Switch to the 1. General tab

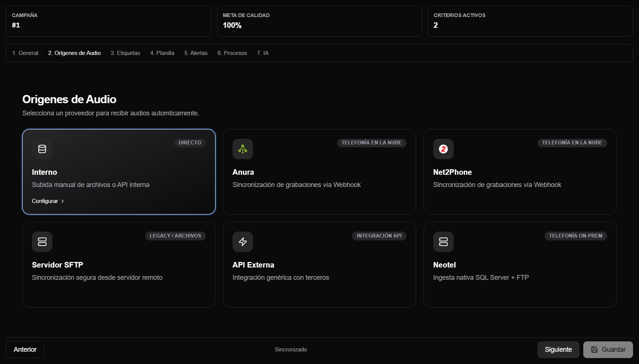pos(25,53)
